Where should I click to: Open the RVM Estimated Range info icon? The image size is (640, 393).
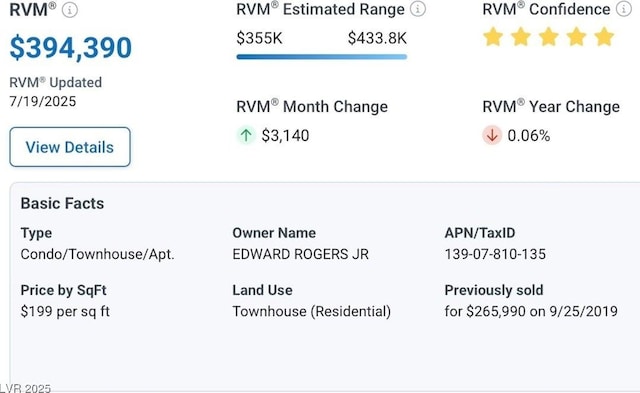pos(418,9)
